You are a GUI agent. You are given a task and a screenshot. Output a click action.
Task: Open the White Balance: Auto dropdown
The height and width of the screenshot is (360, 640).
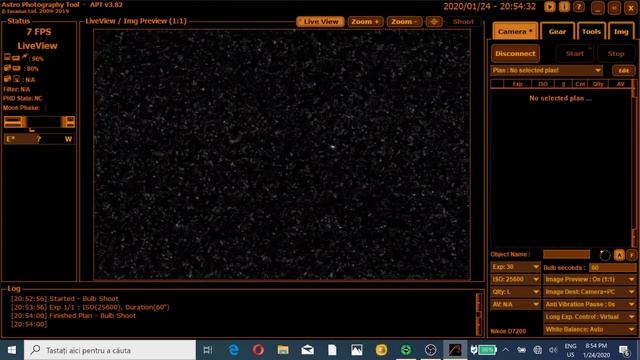coord(589,329)
